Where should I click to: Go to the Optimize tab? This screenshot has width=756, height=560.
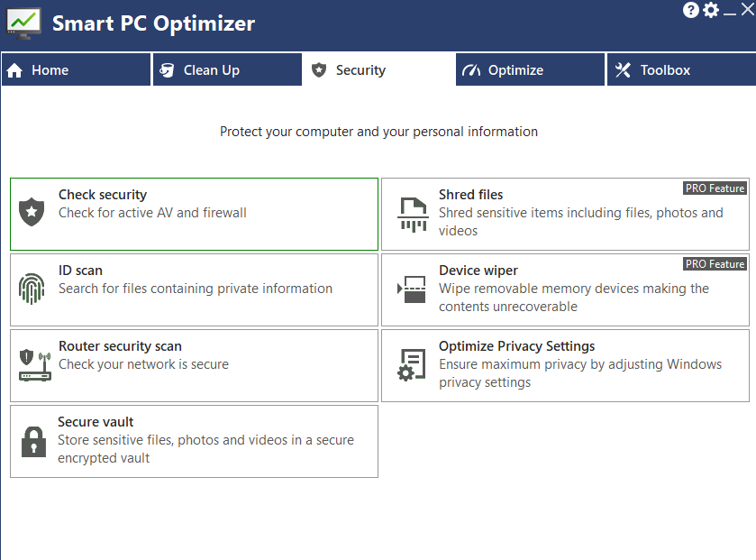[x=530, y=70]
